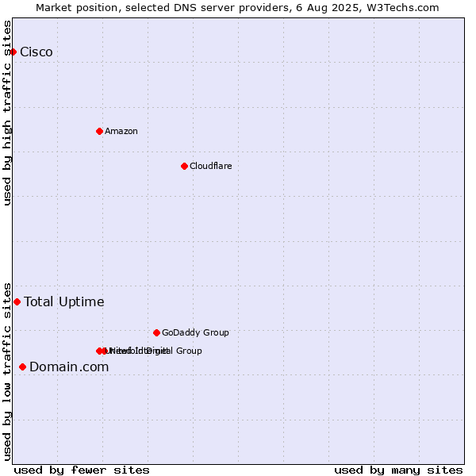The height and width of the screenshot is (476, 476).
Task: Select the 'GoDaddy Group' label
Action: point(195,332)
